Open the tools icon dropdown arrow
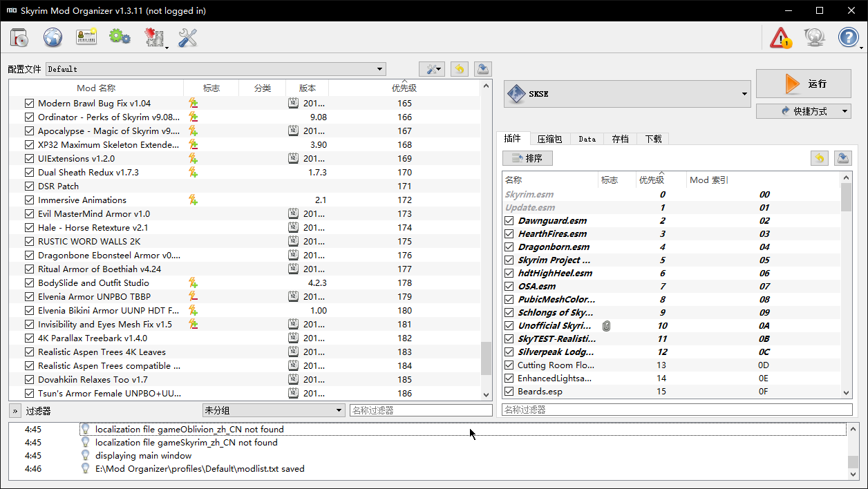This screenshot has height=489, width=868. tap(167, 48)
